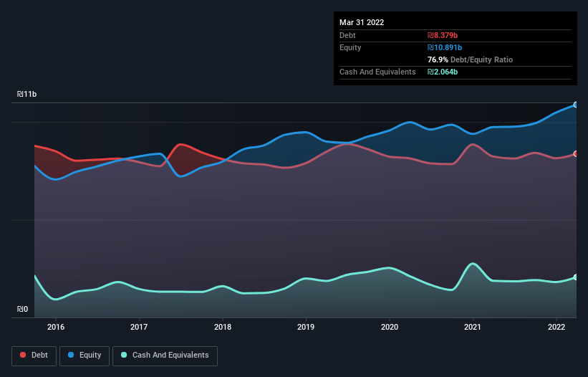Screen dimensions: 588x377
Task: Click the ₪11b y-axis label
Action: pos(26,94)
